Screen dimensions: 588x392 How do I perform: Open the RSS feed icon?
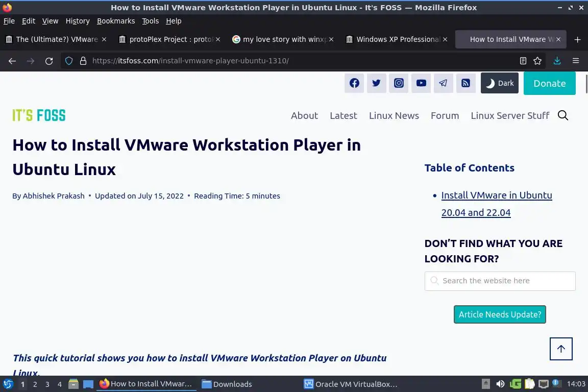pyautogui.click(x=465, y=83)
